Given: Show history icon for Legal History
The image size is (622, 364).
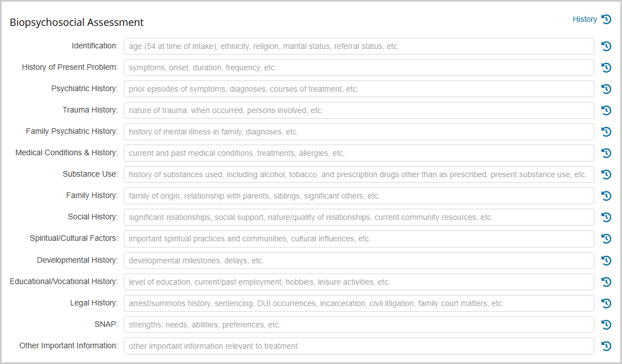Looking at the screenshot, I should click(x=606, y=304).
